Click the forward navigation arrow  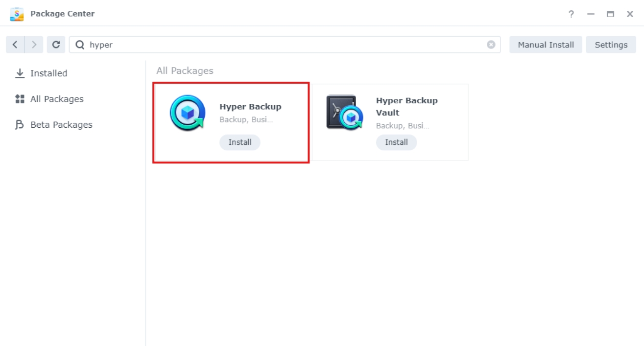click(x=34, y=45)
